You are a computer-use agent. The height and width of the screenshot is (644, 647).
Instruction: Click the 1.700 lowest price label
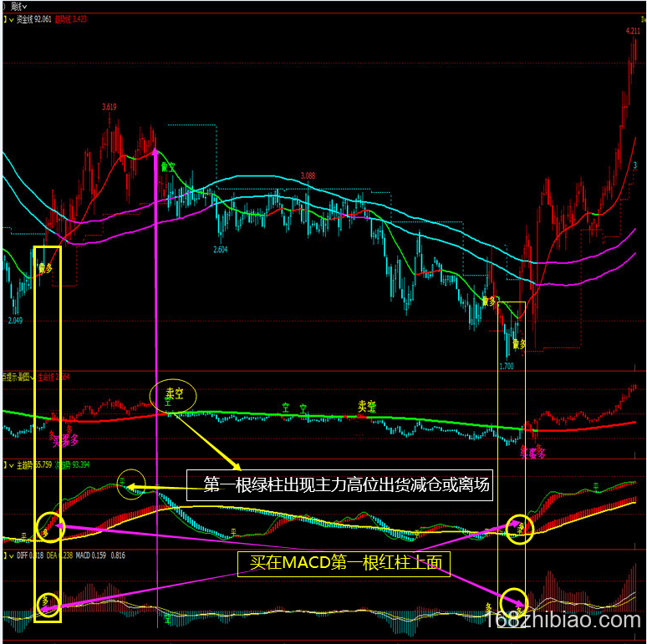tap(506, 366)
